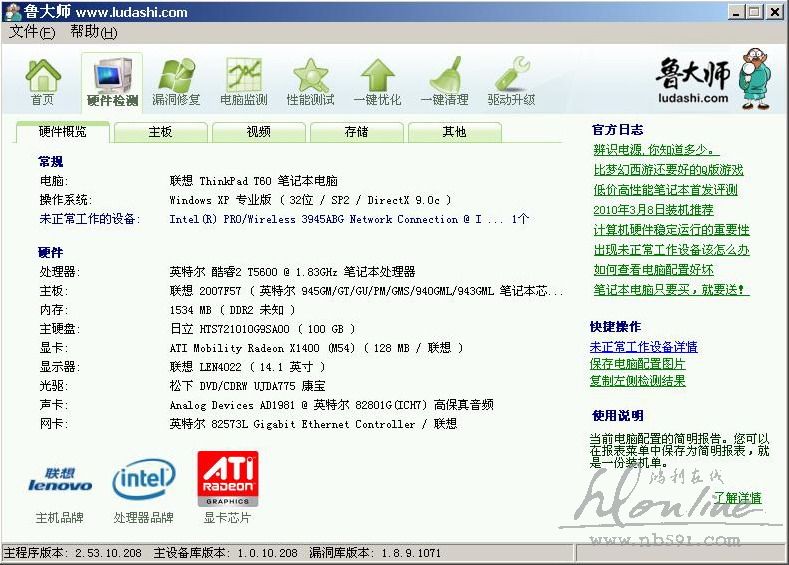Click the 显卡芯片 caption
The width and height of the screenshot is (789, 565).
[227, 518]
